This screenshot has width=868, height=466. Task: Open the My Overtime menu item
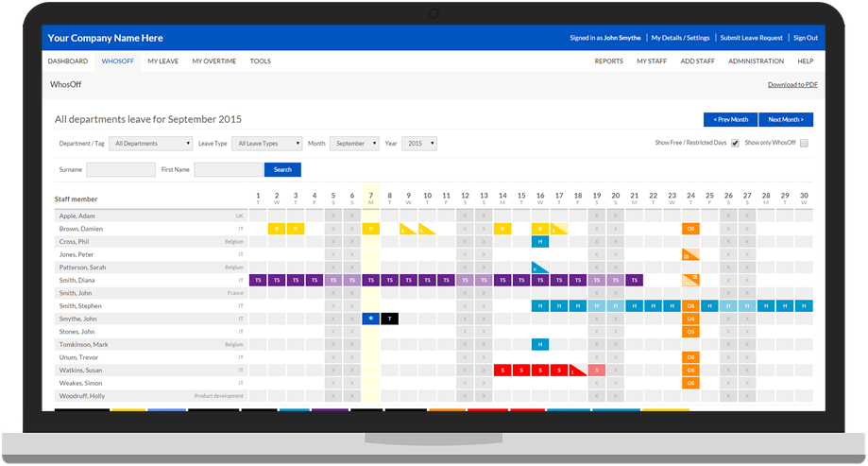(x=214, y=60)
